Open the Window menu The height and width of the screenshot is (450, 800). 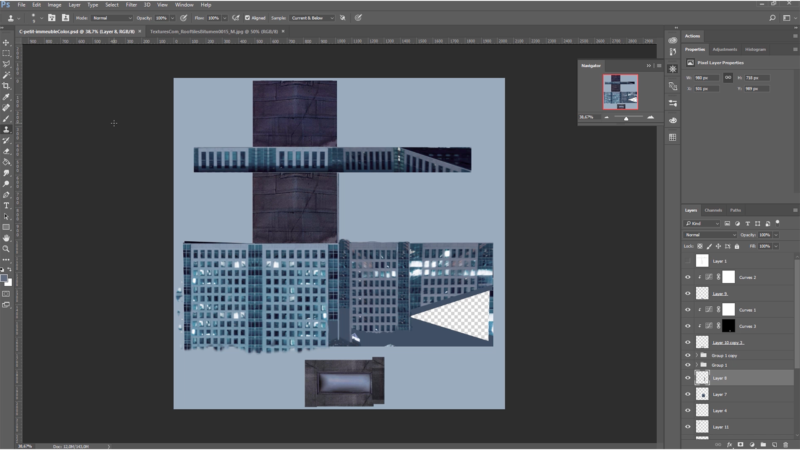[x=184, y=5]
